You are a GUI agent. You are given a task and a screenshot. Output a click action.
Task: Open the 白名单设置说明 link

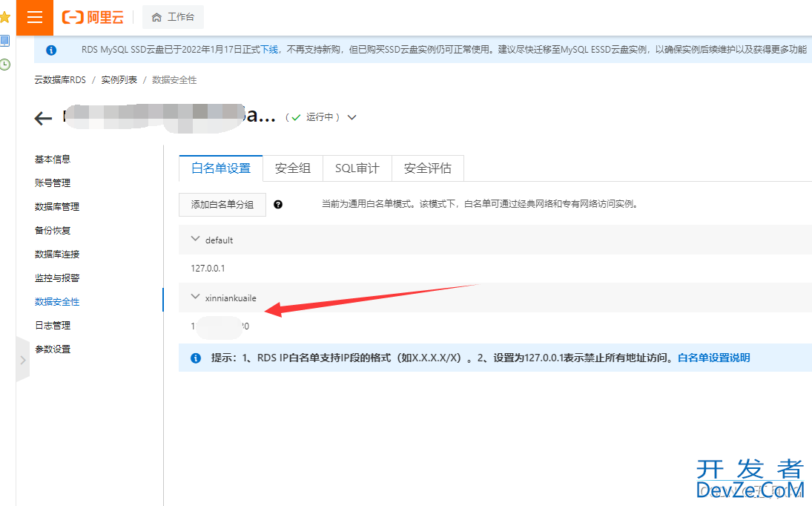click(713, 358)
